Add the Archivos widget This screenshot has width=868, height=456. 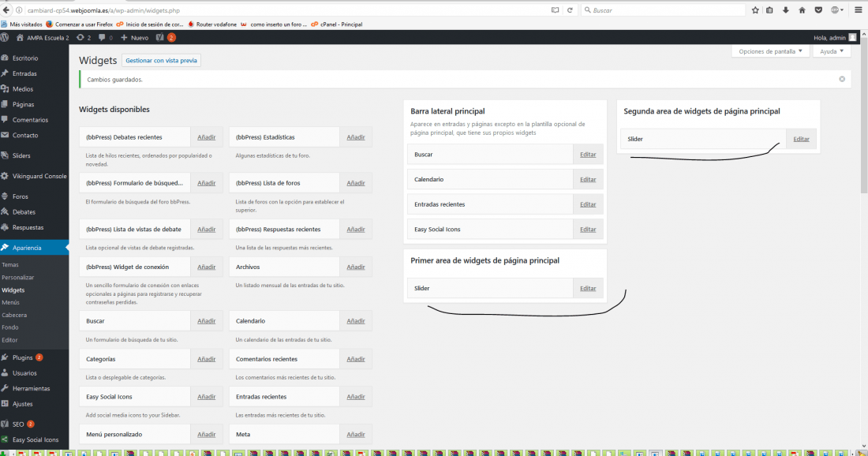[356, 267]
